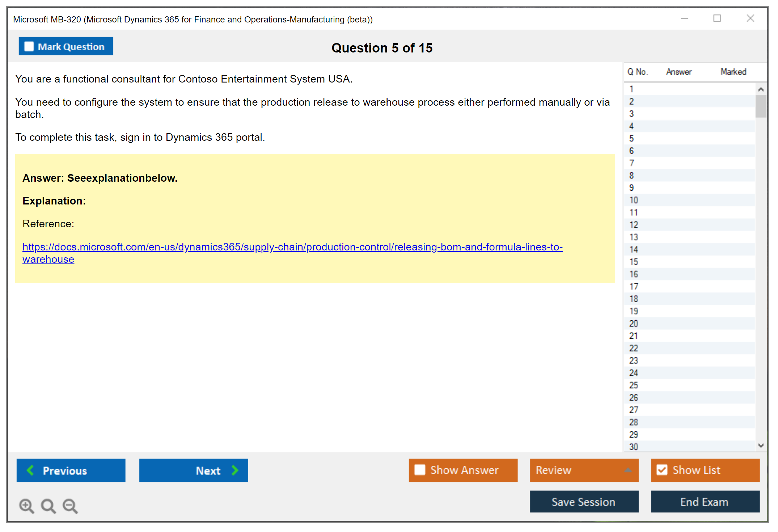Click the green right arrow on Next

(x=235, y=470)
